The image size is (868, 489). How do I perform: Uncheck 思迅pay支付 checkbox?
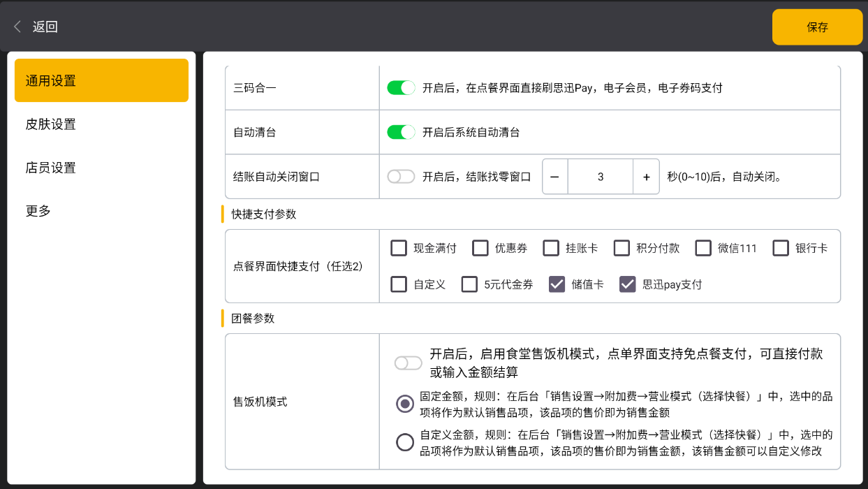[628, 284]
